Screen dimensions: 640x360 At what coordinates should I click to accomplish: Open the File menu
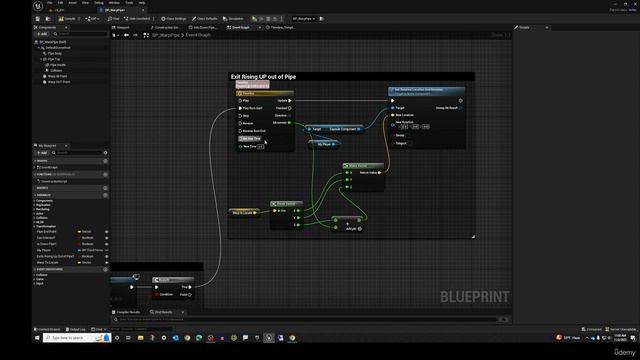coord(49,3)
